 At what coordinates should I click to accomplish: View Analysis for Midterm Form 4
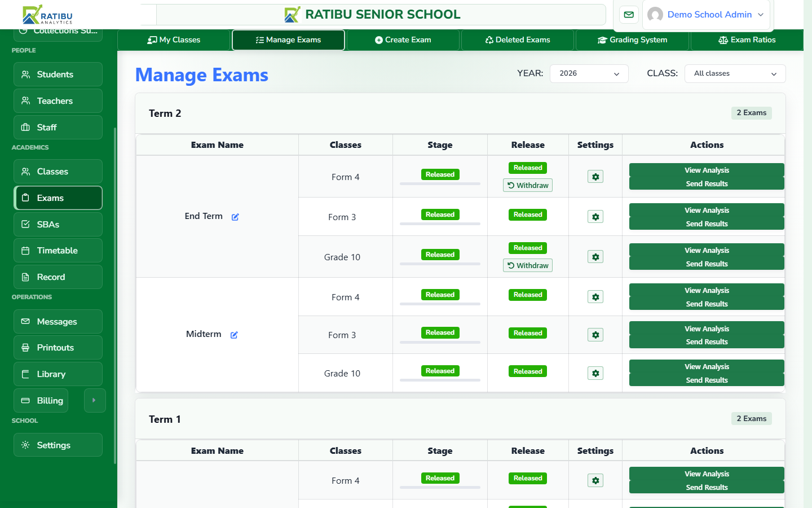[707, 290]
